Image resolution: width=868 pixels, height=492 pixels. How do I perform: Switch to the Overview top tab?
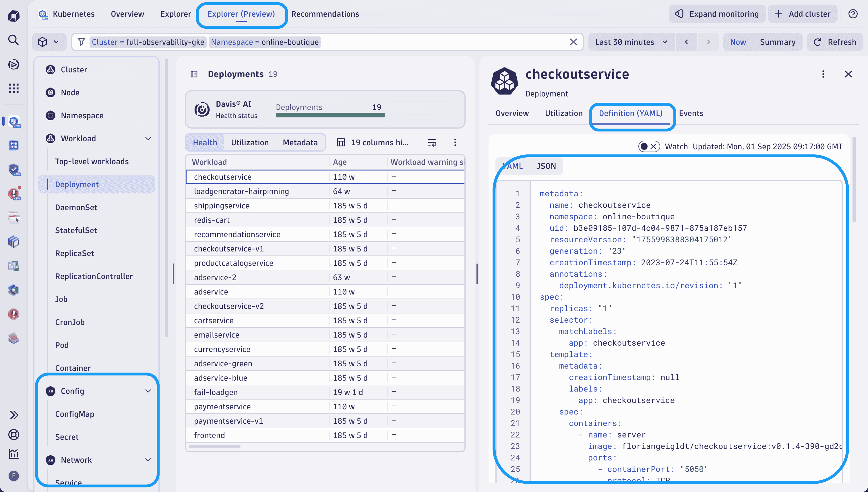pos(127,14)
